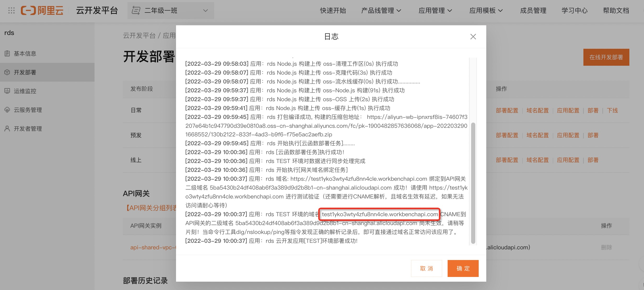
Task: Click the 预发 stage cell
Action: click(x=136, y=135)
